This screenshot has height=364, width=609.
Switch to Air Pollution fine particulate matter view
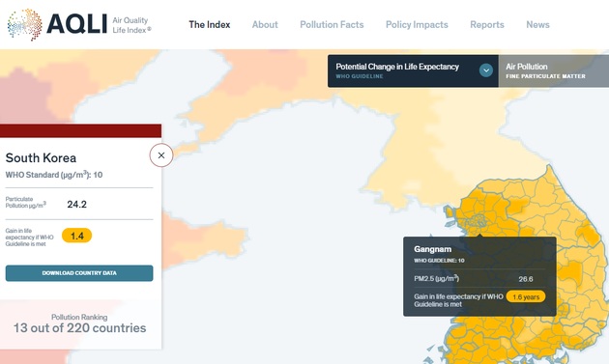[x=554, y=71]
